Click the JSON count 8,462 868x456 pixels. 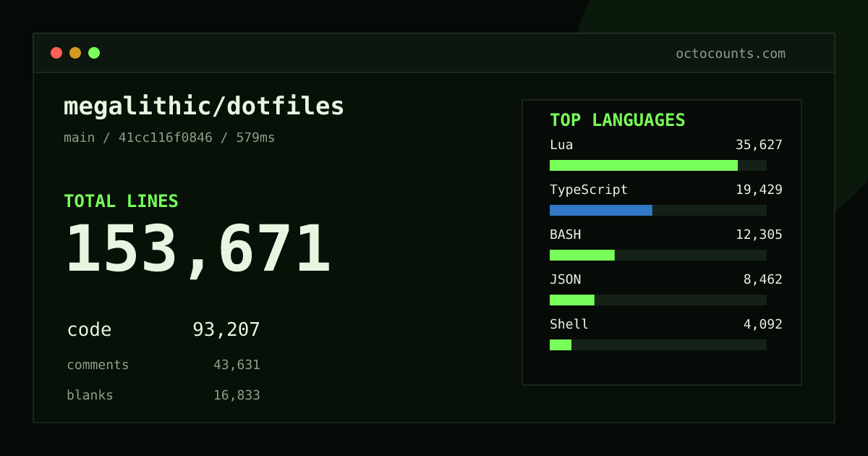[x=763, y=279]
